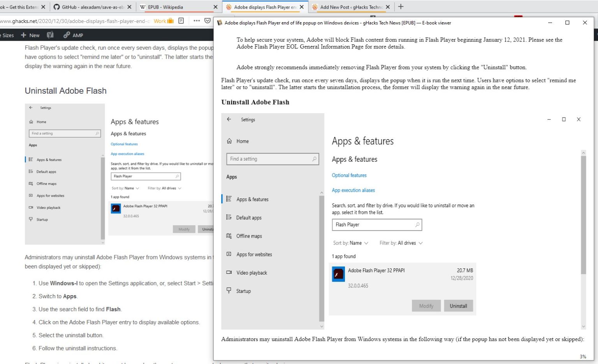Select the Home icon in Settings sidebar
The height and width of the screenshot is (364, 598).
[x=229, y=141]
